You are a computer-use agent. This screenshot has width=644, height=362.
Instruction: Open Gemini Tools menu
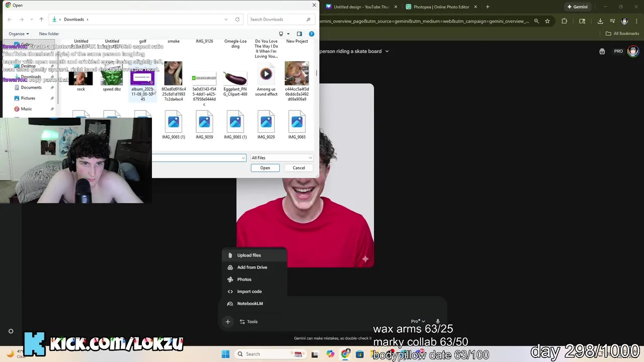coord(249,322)
